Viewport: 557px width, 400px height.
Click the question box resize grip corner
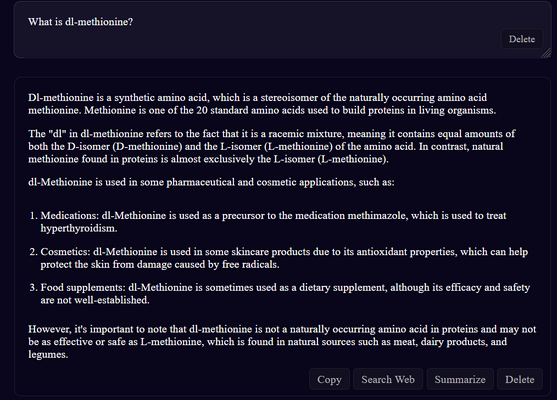tap(547, 53)
